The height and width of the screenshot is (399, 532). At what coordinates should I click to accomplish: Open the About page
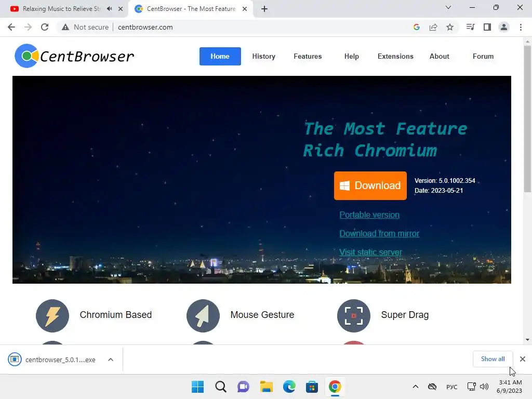(x=440, y=56)
